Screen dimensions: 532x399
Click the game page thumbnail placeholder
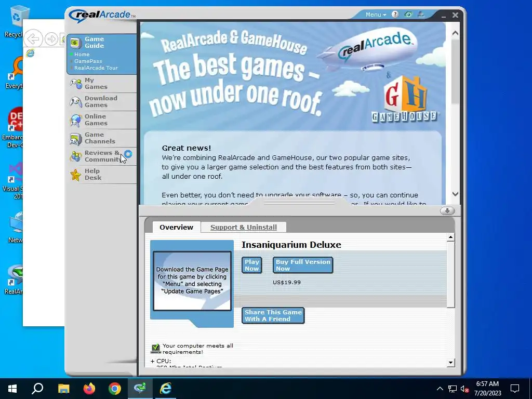tap(192, 281)
